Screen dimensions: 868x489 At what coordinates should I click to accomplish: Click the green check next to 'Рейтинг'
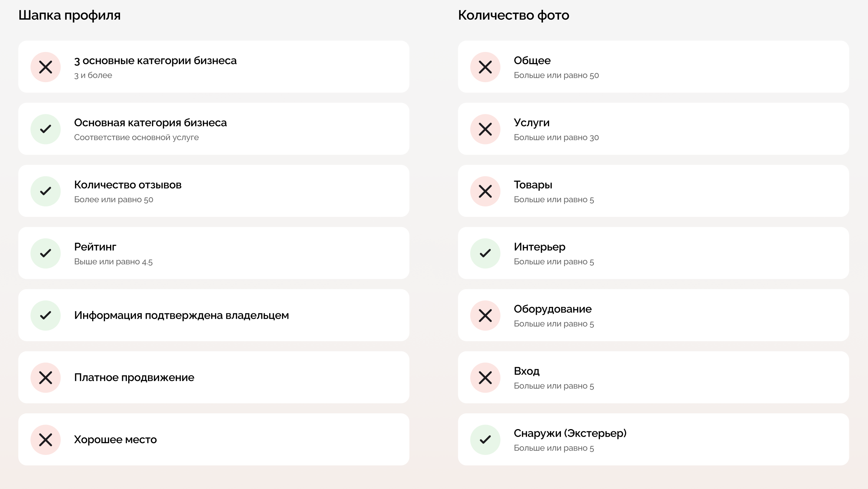[x=46, y=253]
